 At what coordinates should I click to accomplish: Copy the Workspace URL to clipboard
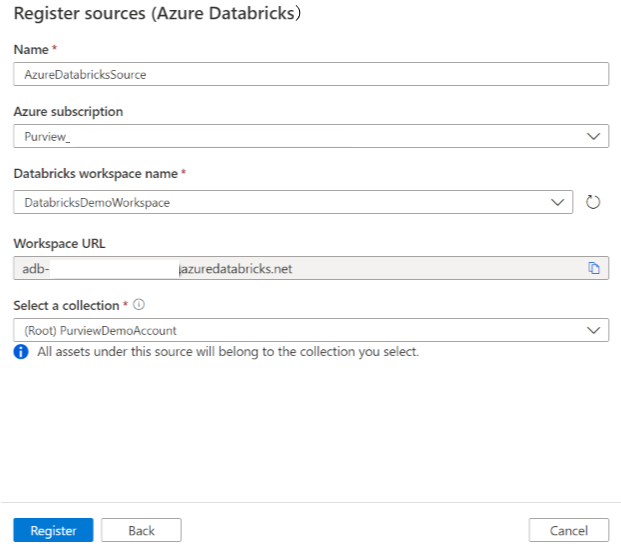point(593,268)
